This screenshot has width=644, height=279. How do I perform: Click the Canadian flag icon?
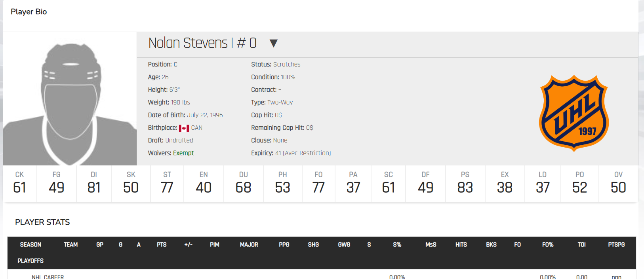(x=184, y=128)
